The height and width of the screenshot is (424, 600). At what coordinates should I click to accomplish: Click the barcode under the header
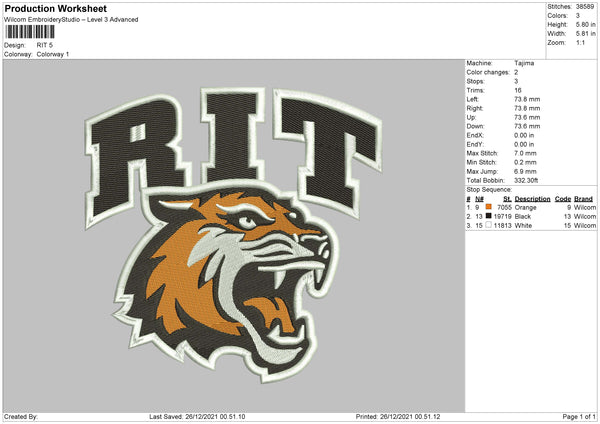(x=30, y=32)
